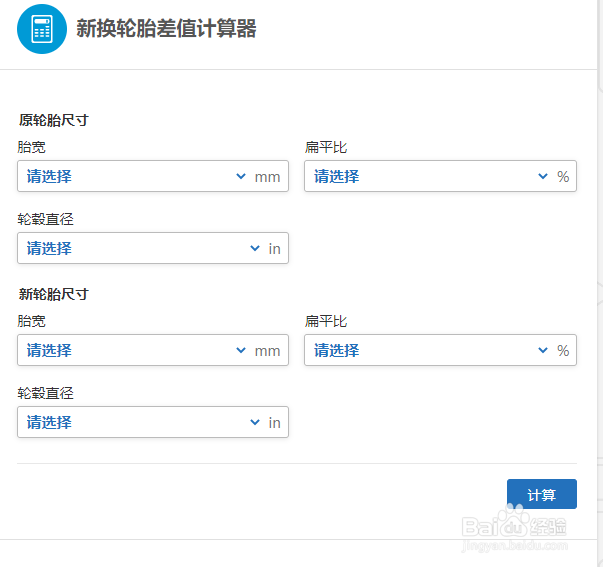The width and height of the screenshot is (603, 567).
Task: Click the 扁平比 label under 新轮胎尺寸
Action: pos(326,321)
